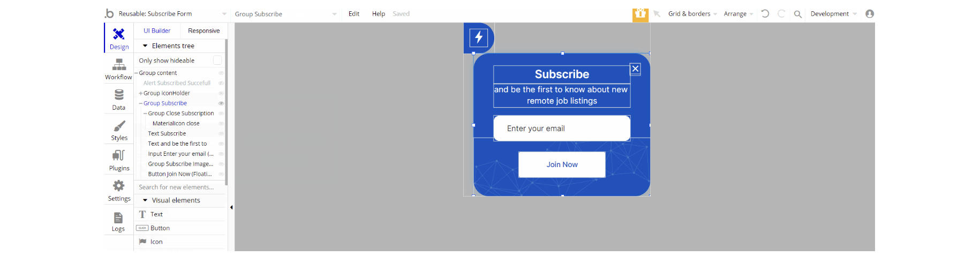Open the Development version dropdown

point(833,14)
